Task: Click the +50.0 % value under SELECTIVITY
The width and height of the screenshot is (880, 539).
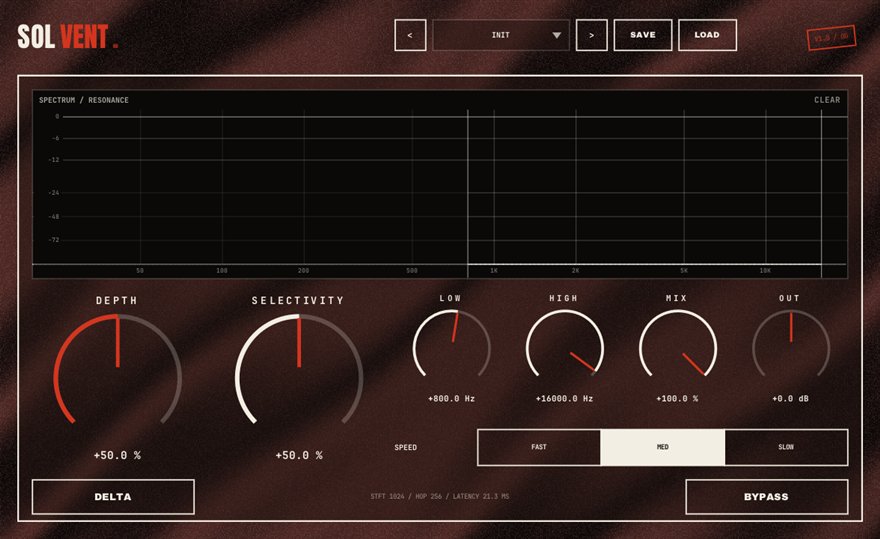Action: 299,455
